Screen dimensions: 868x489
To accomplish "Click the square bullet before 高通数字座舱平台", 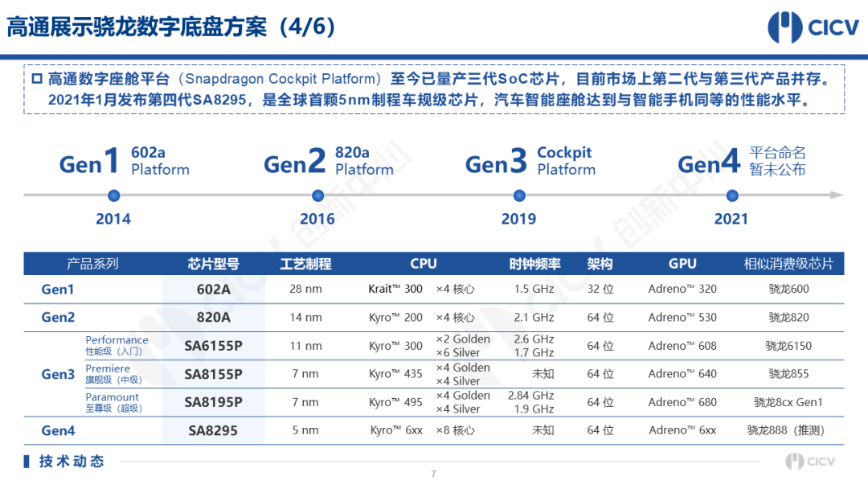I will 36,80.
